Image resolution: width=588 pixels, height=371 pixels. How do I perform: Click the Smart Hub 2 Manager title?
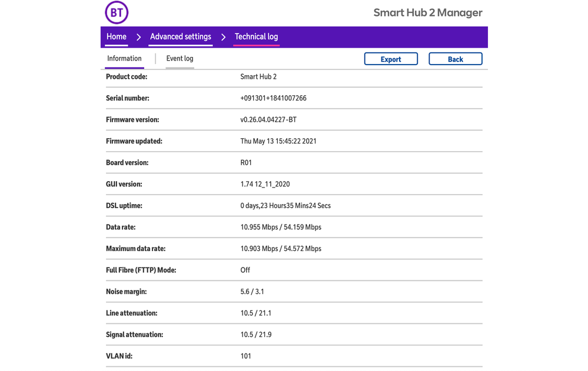[x=427, y=13]
